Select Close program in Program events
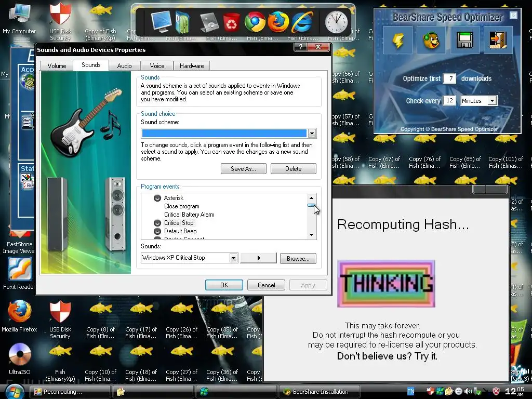 tap(181, 206)
